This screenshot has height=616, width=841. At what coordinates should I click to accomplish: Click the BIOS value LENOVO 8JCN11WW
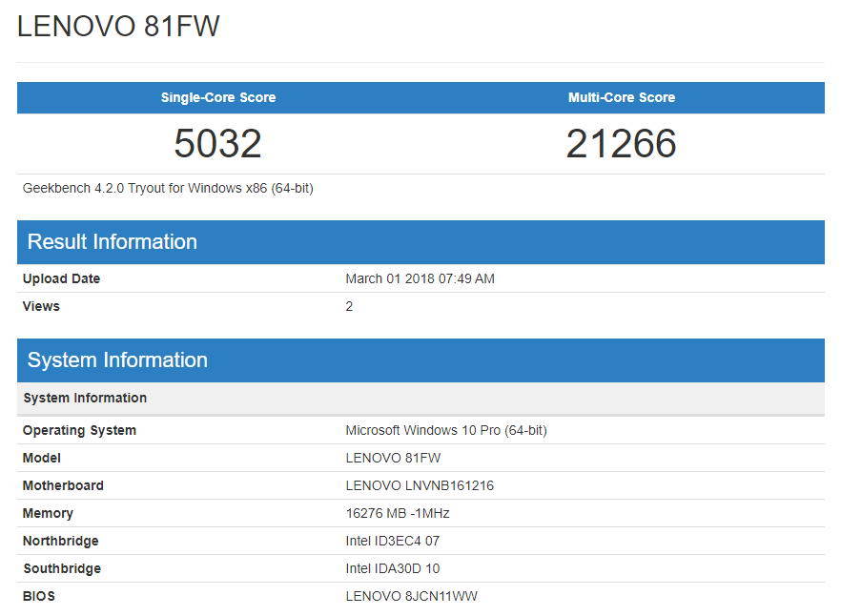[x=412, y=596]
